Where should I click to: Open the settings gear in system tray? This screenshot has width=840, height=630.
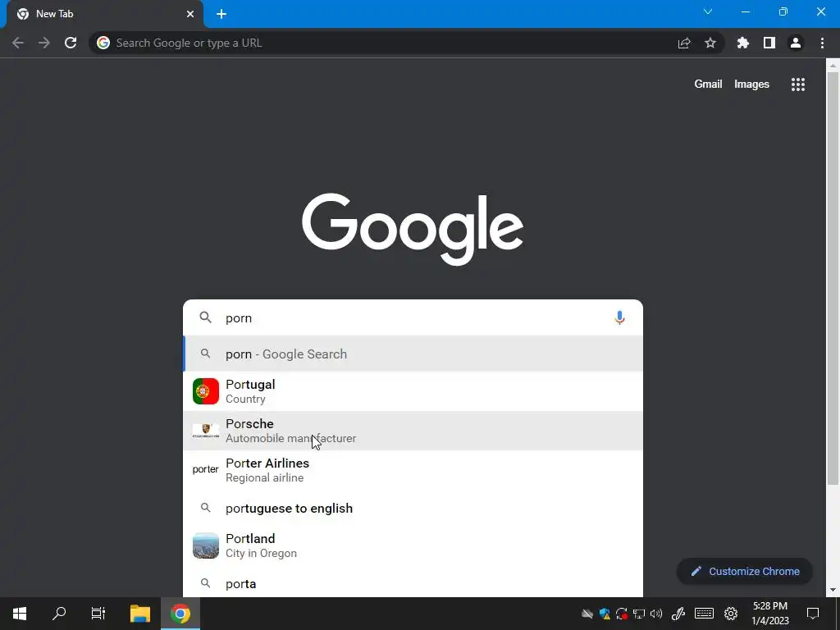[x=731, y=614]
